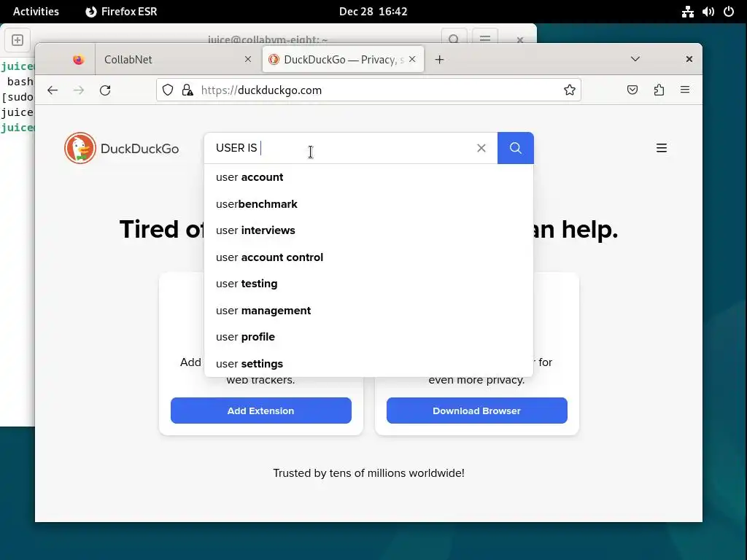
Task: Click the DuckDuckGo duck logo
Action: point(80,148)
